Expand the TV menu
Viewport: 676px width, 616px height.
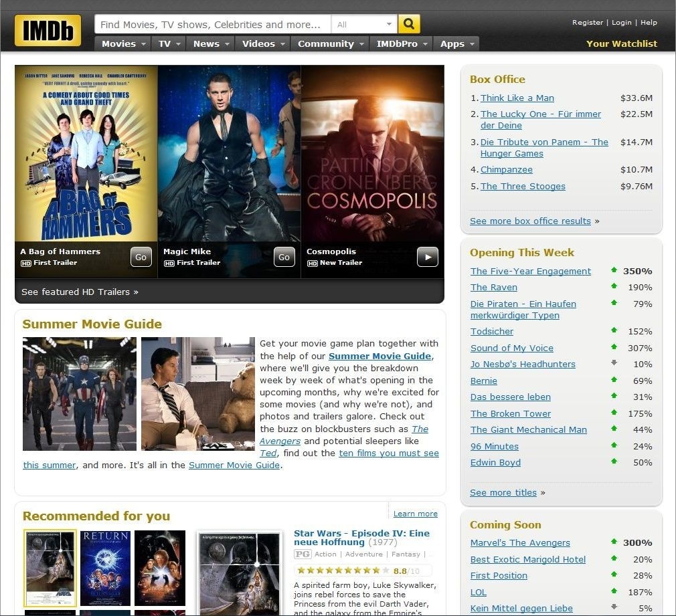pyautogui.click(x=169, y=43)
